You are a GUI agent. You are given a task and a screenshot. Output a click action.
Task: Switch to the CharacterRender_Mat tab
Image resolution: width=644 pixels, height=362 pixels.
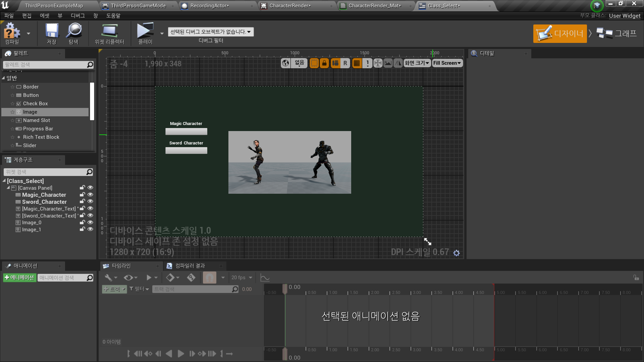point(374,6)
